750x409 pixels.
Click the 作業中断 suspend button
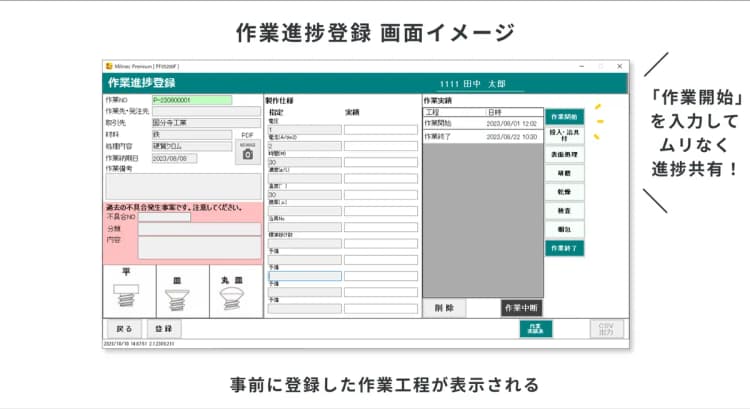[x=521, y=308]
